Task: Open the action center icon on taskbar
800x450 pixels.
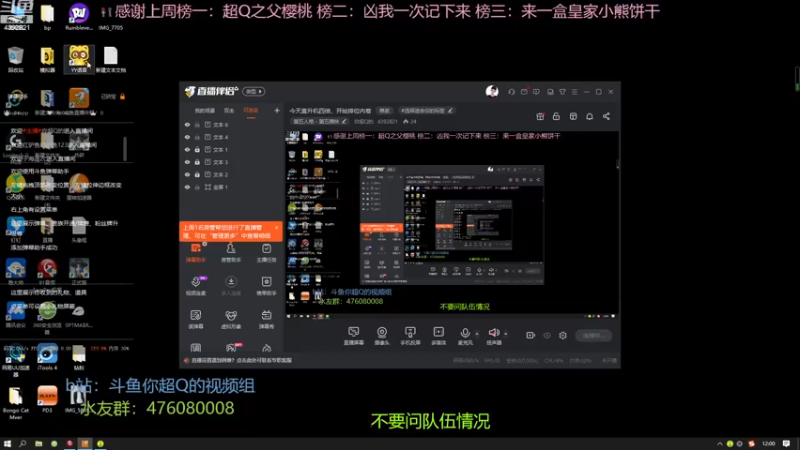Action: (x=786, y=444)
